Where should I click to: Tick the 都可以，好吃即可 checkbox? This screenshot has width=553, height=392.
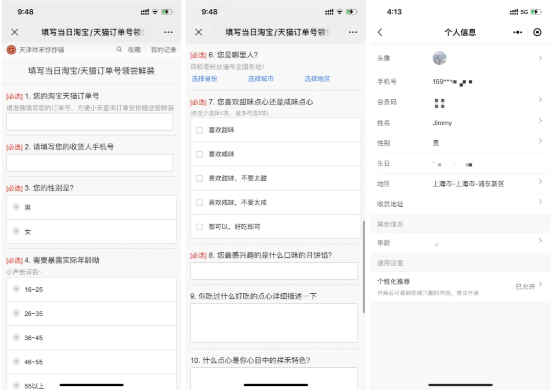point(200,227)
